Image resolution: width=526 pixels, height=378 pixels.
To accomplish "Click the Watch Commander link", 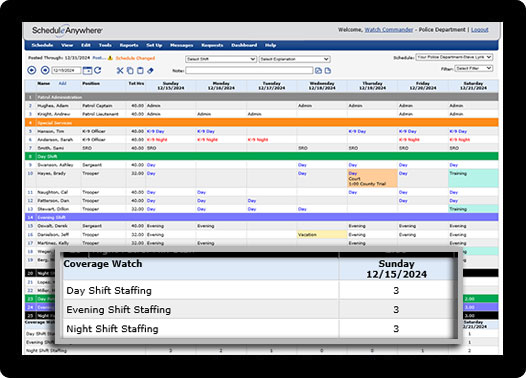I will pos(389,30).
